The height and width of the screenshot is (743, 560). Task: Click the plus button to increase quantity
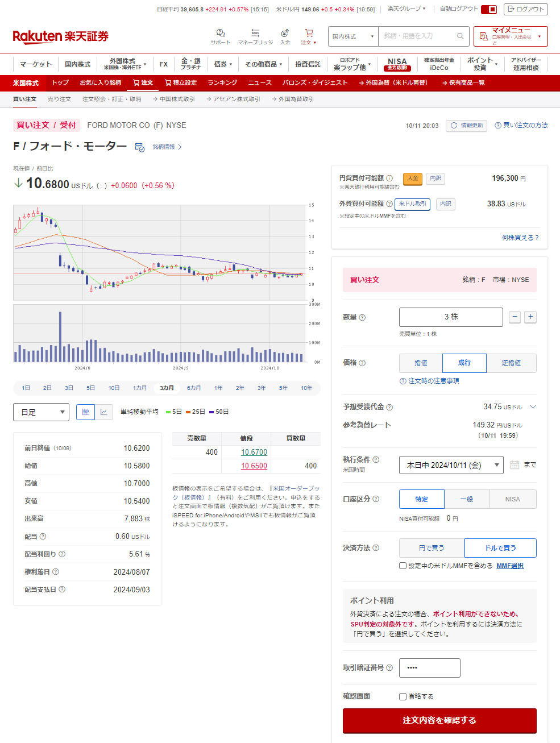pyautogui.click(x=530, y=317)
